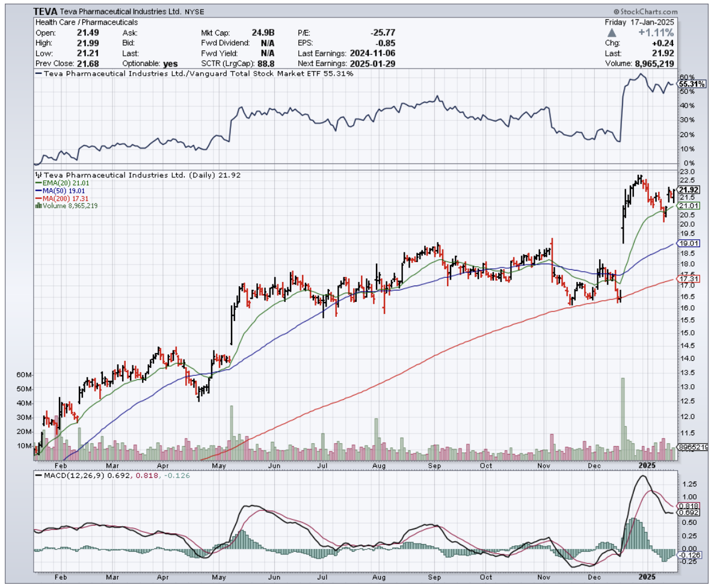Click the StockCharts.com copyright watermark
The image size is (711, 588).
click(645, 11)
